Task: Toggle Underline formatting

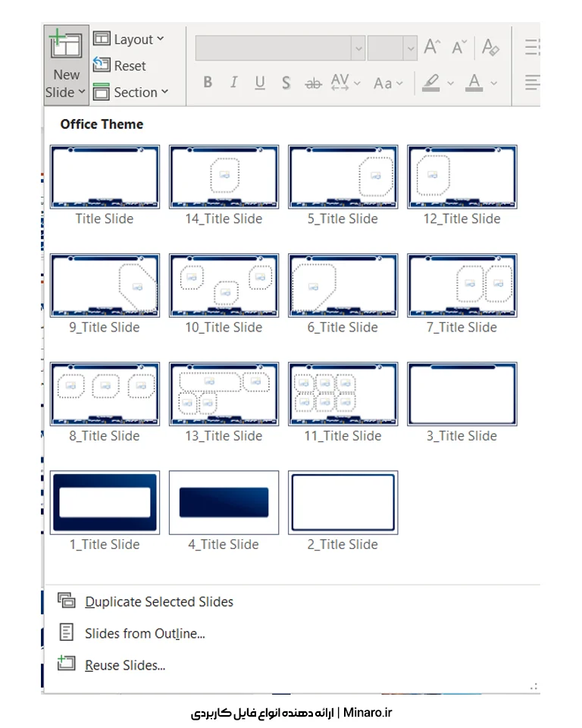Action: (260, 83)
